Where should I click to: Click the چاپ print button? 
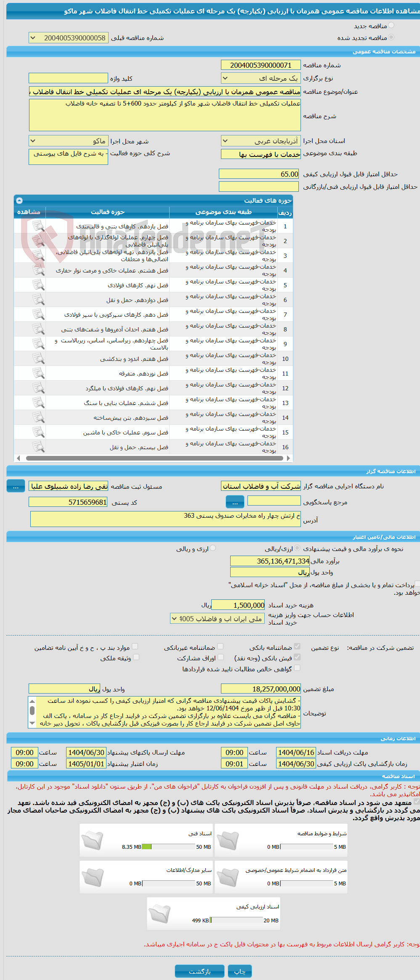240,972
